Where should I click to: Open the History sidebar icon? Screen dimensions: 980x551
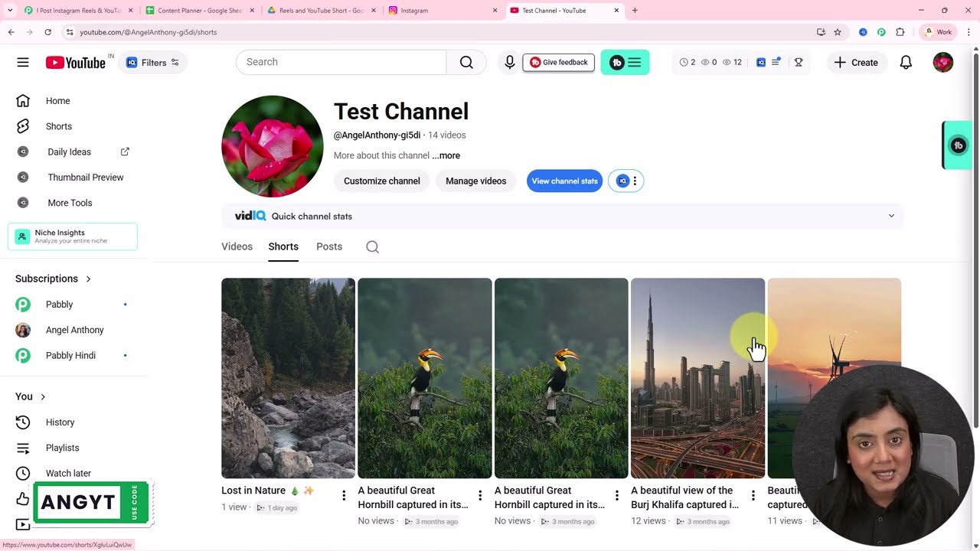point(23,422)
